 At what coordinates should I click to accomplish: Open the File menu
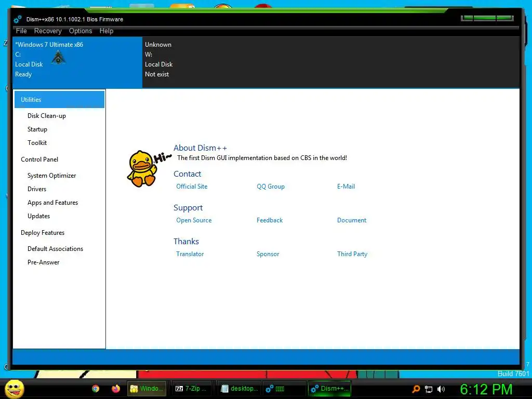21,31
